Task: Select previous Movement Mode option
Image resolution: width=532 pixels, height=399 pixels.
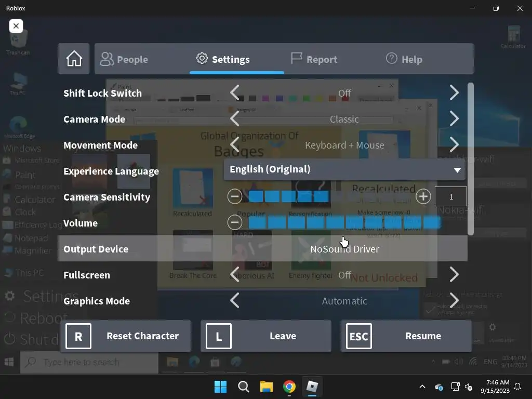Action: pyautogui.click(x=235, y=145)
